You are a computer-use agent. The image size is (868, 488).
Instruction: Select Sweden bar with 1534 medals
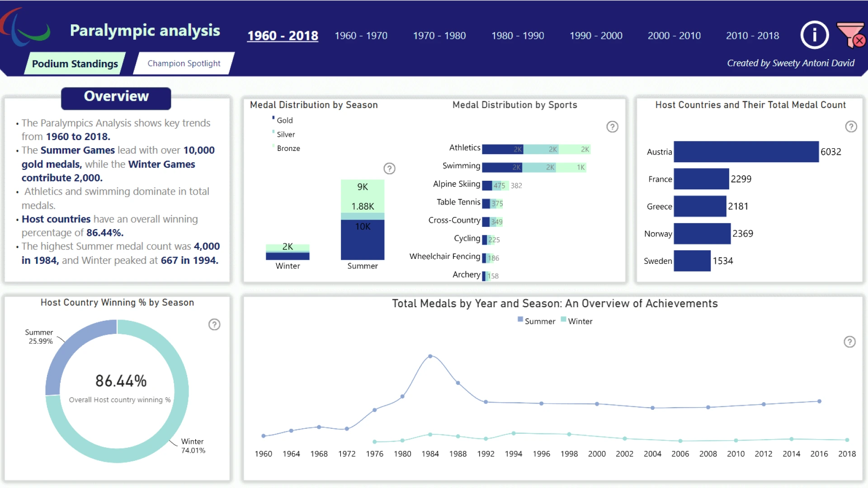pos(692,261)
